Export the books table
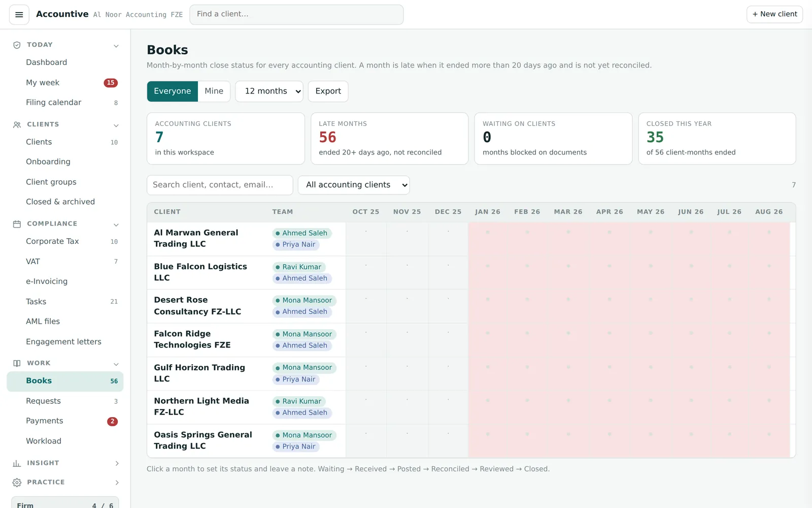Image resolution: width=812 pixels, height=508 pixels. (x=328, y=91)
